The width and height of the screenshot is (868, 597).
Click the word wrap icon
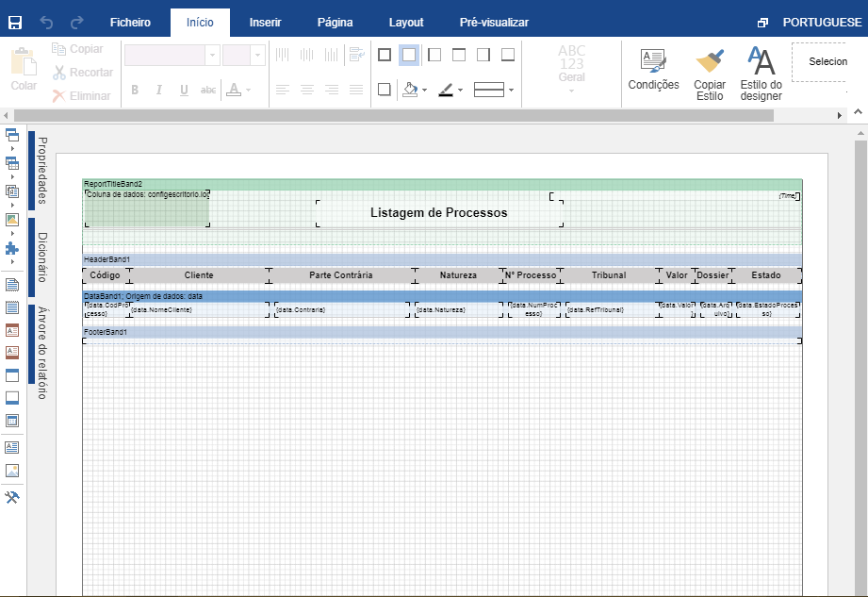pos(357,55)
